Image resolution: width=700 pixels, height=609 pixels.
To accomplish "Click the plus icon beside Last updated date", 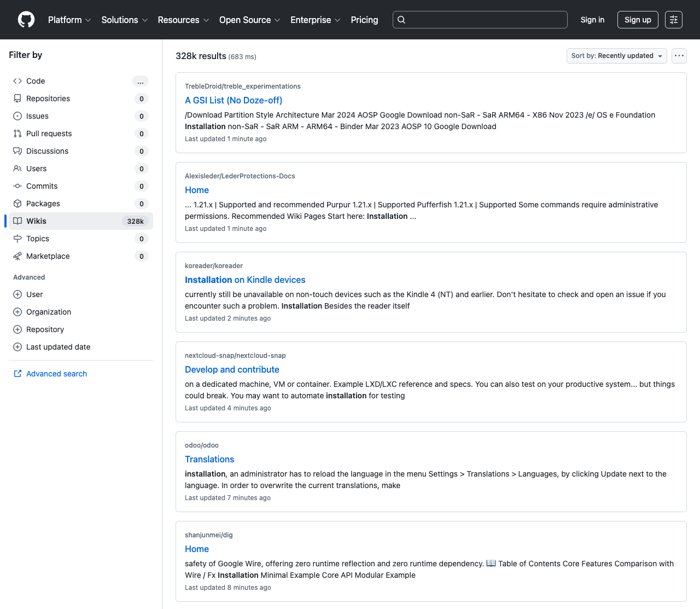I will click(x=17, y=347).
